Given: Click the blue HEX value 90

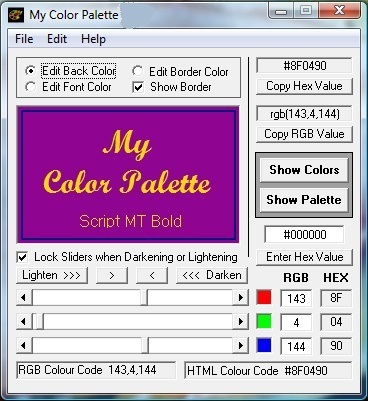Looking at the screenshot, I should 336,346.
